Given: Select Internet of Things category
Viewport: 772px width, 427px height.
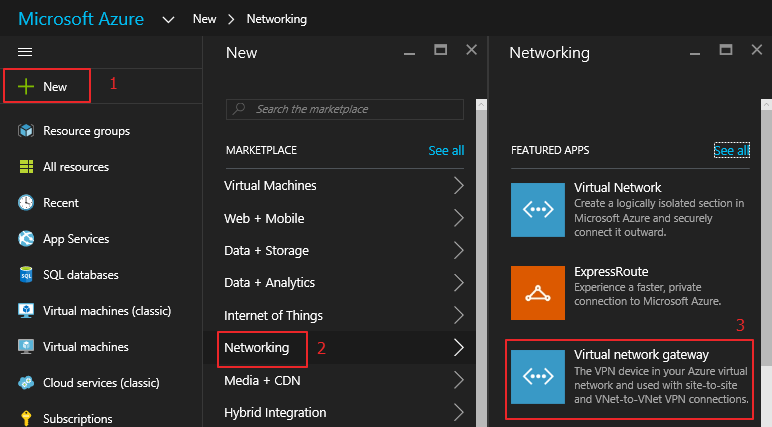Looking at the screenshot, I should coord(273,315).
